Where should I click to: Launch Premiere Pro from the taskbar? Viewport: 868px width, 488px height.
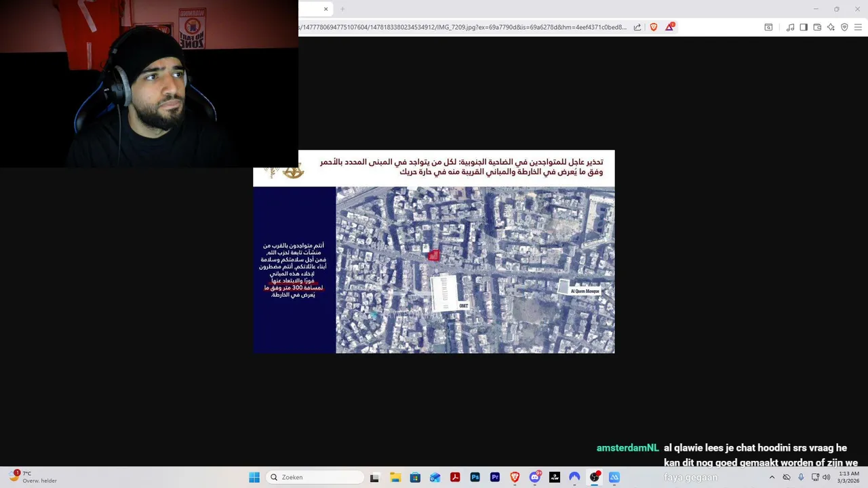[x=495, y=477]
